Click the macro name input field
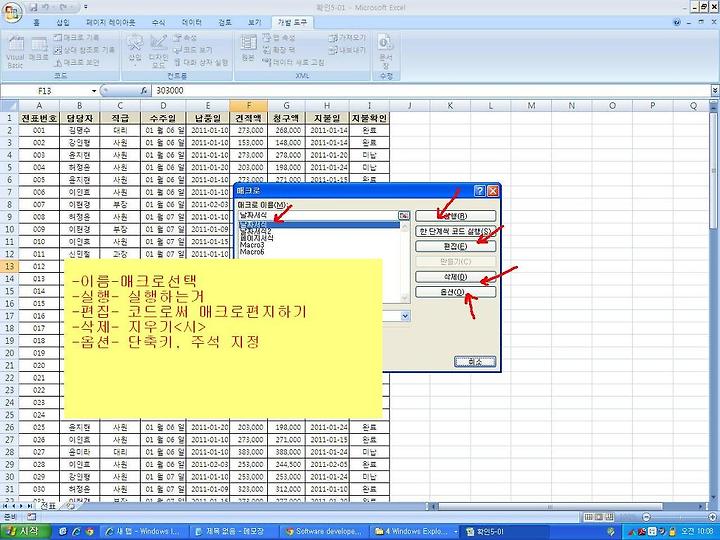Image resolution: width=720 pixels, height=540 pixels. click(318, 215)
